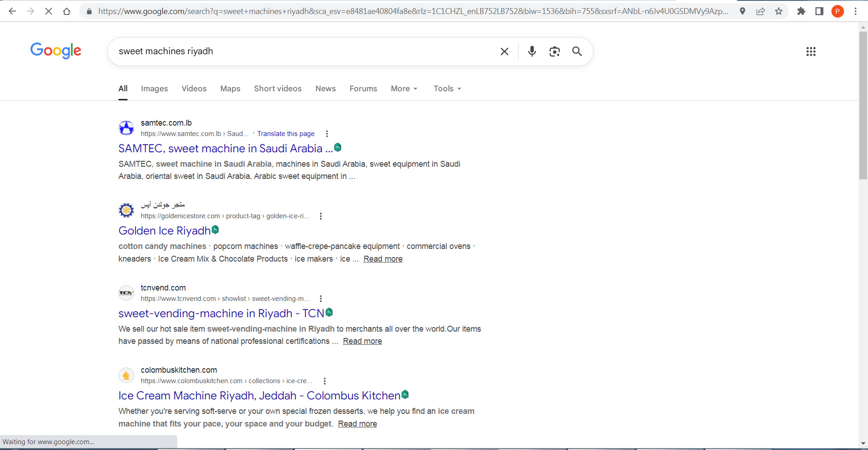The width and height of the screenshot is (868, 450).
Task: Click the scrollbar down arrow
Action: click(863, 444)
